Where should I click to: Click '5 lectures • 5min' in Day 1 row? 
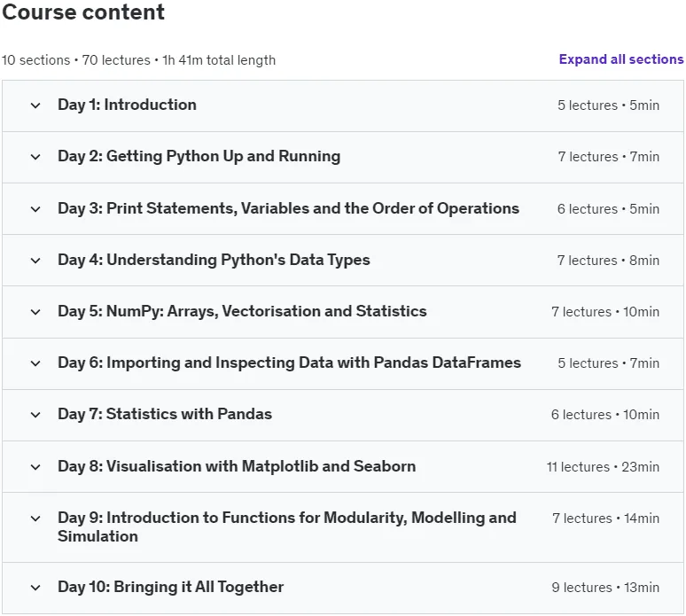(608, 105)
